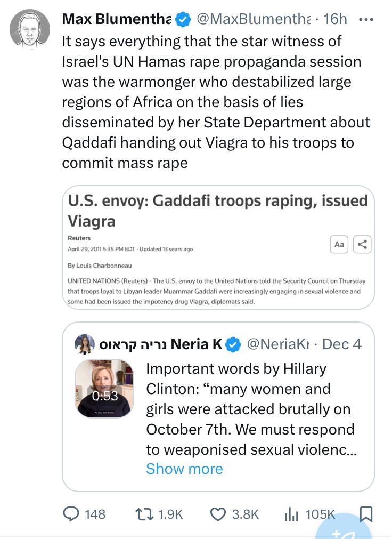Click the reply comment icon
Viewport: 392px width, 539px height.
[71, 513]
